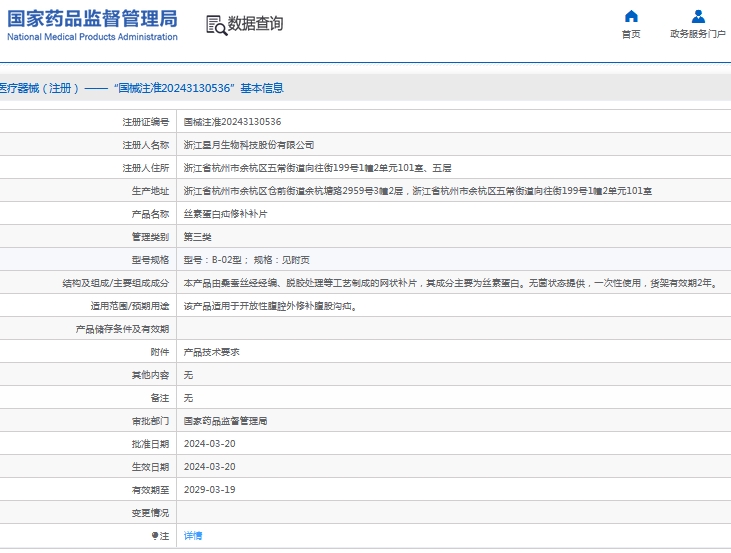
Task: Click the 备注 row label
Action: coord(159,398)
